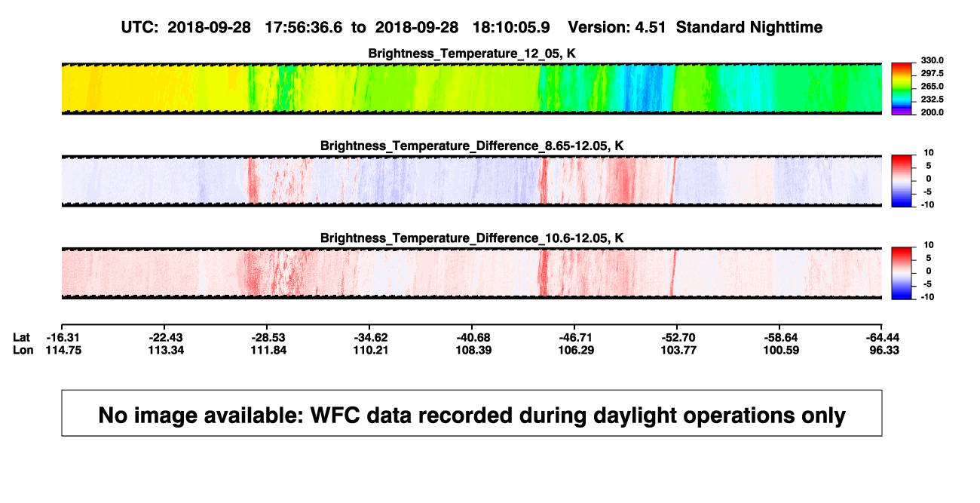Click longitude value 113.34

167,350
